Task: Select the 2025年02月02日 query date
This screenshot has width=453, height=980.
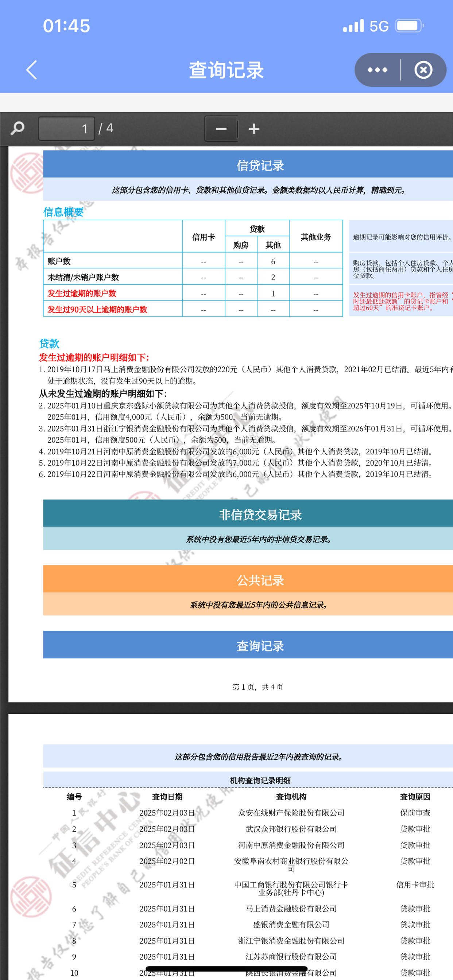Action: (167, 861)
